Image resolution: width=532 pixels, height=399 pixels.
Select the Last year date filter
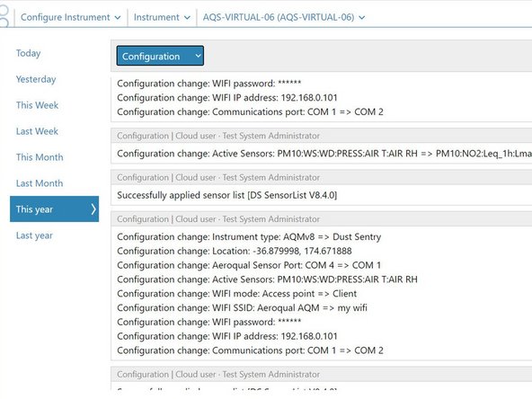pos(35,235)
